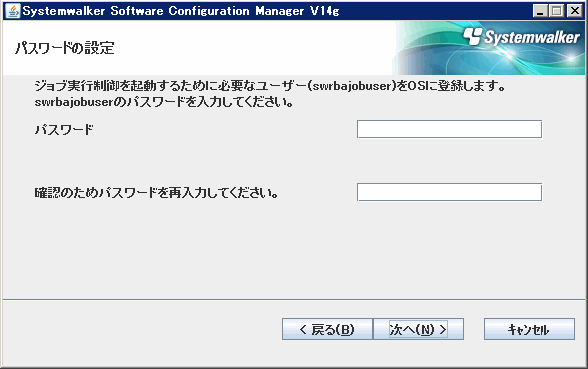Go back with the 戻る(B) button
The image size is (588, 369).
point(327,329)
